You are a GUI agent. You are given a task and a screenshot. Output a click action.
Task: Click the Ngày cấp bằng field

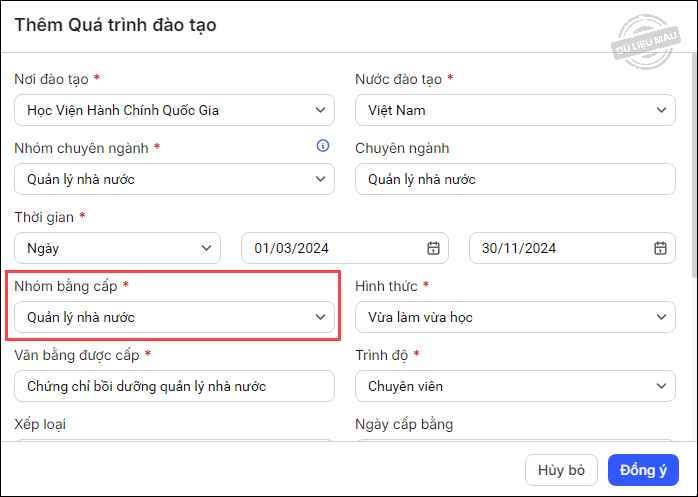coord(515,438)
